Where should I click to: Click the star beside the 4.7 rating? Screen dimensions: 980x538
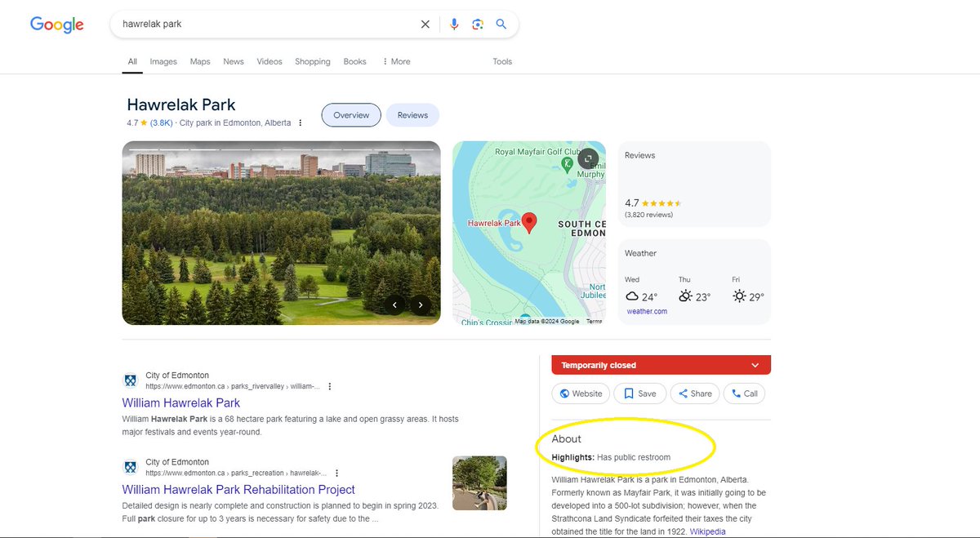tap(144, 123)
